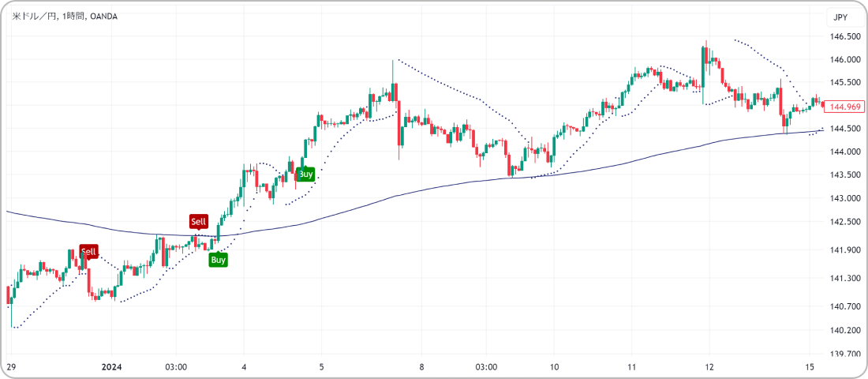This screenshot has width=868, height=379.
Task: Click the 145.500 price axis label
Action: 844,83
